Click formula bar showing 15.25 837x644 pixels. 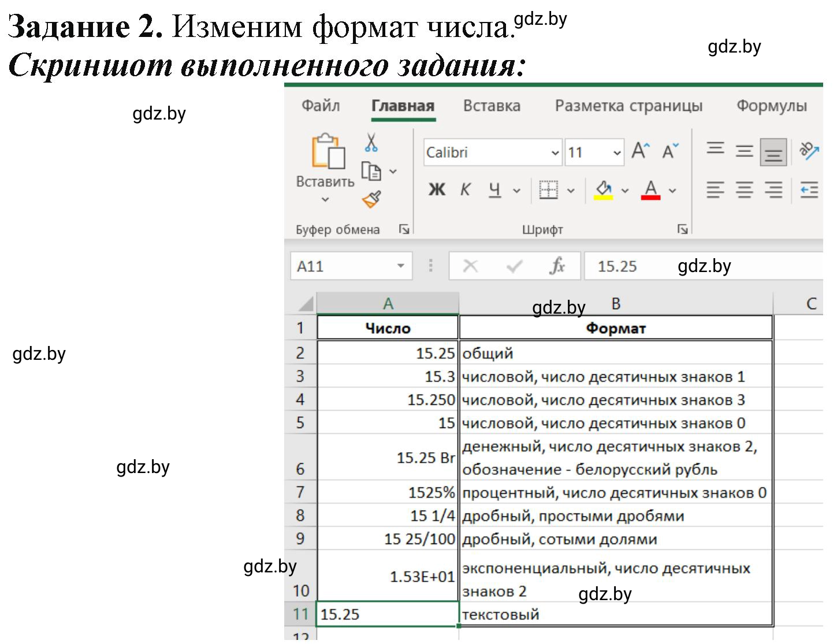coord(704,266)
